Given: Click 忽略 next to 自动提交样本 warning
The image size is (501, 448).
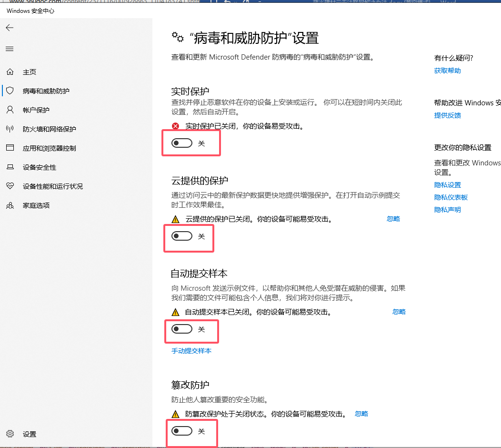Looking at the screenshot, I should point(399,312).
